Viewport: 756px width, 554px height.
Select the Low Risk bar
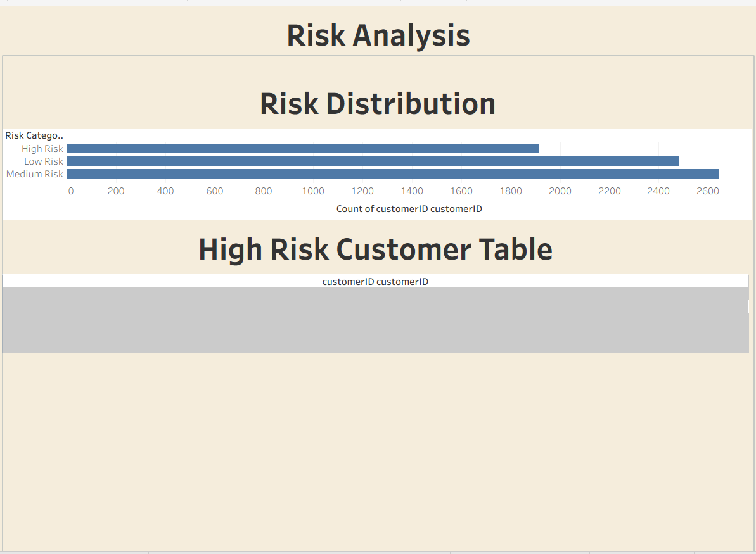pos(373,161)
